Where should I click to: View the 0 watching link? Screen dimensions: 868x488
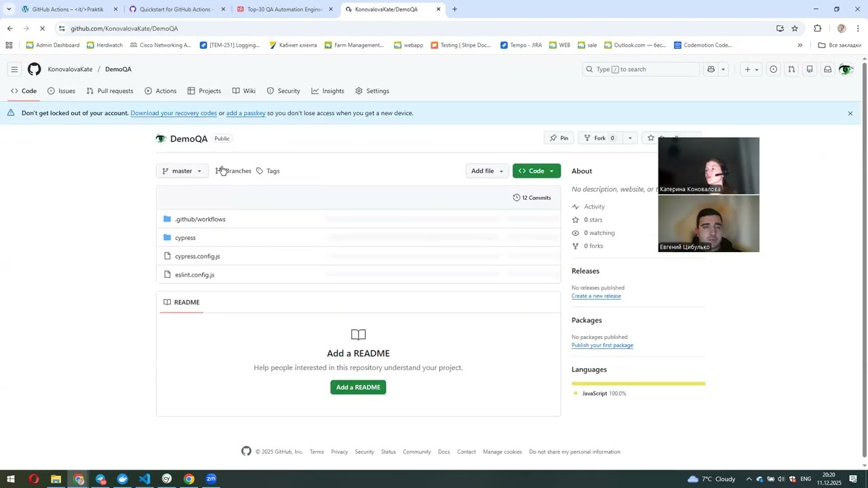[593, 232]
